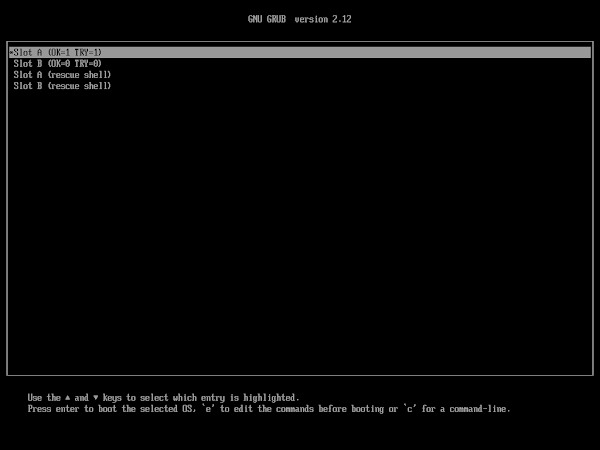
Task: Click the GNU GRUB version 2.12 title
Action: coord(300,19)
